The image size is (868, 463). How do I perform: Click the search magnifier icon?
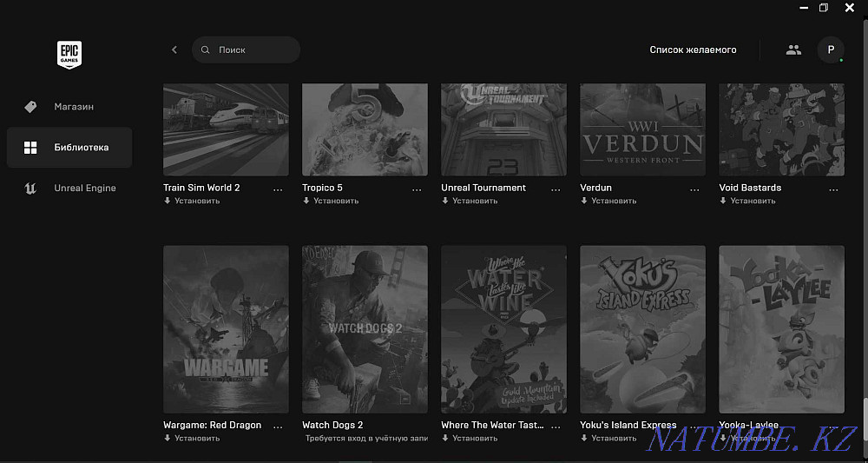(206, 50)
